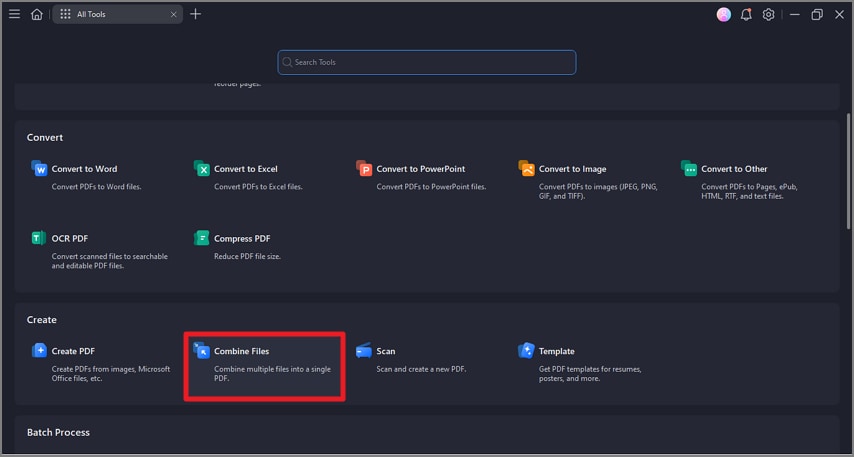This screenshot has width=854, height=457.
Task: Click the Create PDF icon
Action: (39, 351)
